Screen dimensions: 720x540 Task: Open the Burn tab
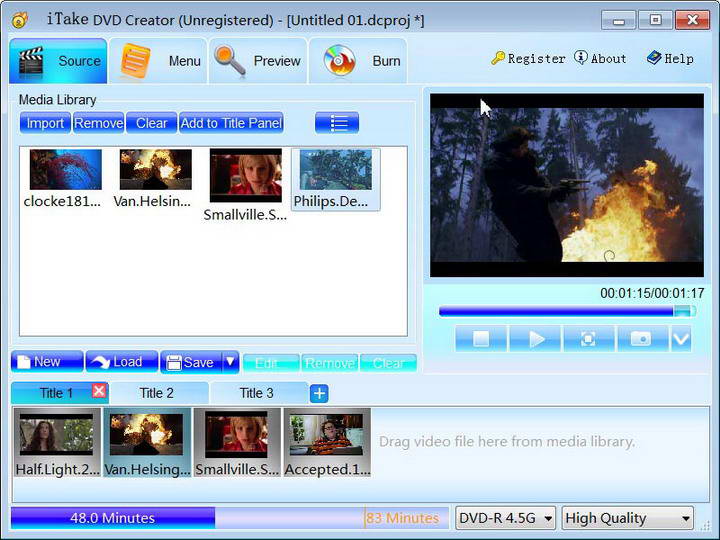pyautogui.click(x=358, y=61)
